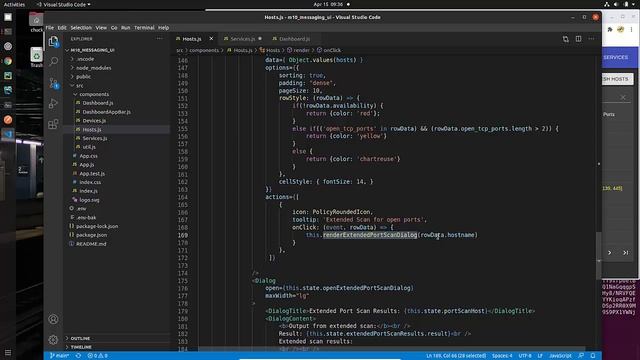Open the errors and warnings count in the status bar

click(98, 356)
